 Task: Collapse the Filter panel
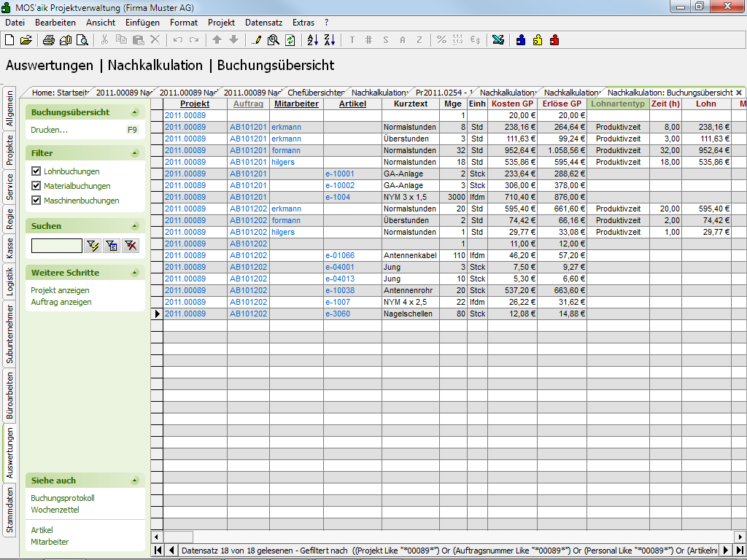135,153
